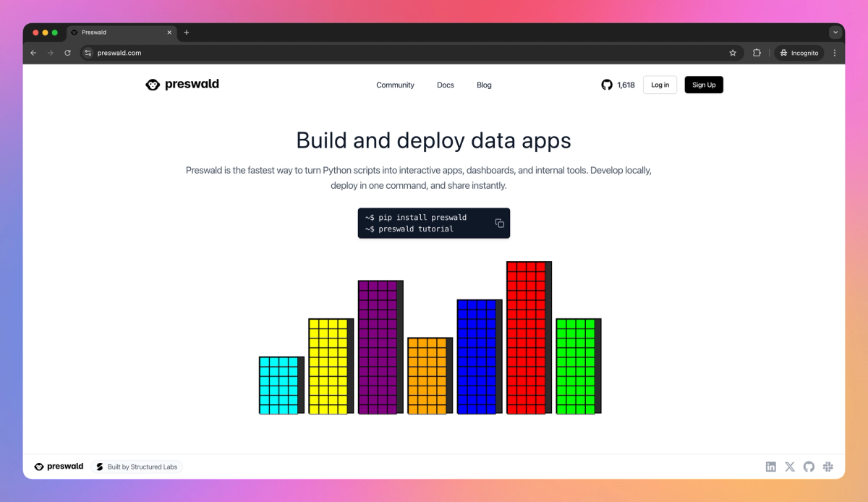Image resolution: width=868 pixels, height=502 pixels.
Task: Expand the tab search dropdown
Action: click(835, 33)
